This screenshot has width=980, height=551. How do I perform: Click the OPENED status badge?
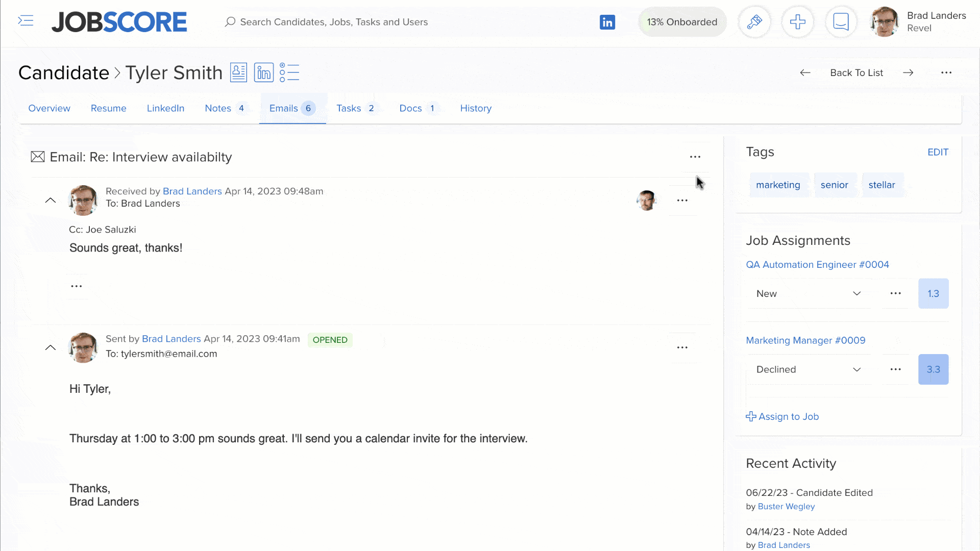point(330,340)
